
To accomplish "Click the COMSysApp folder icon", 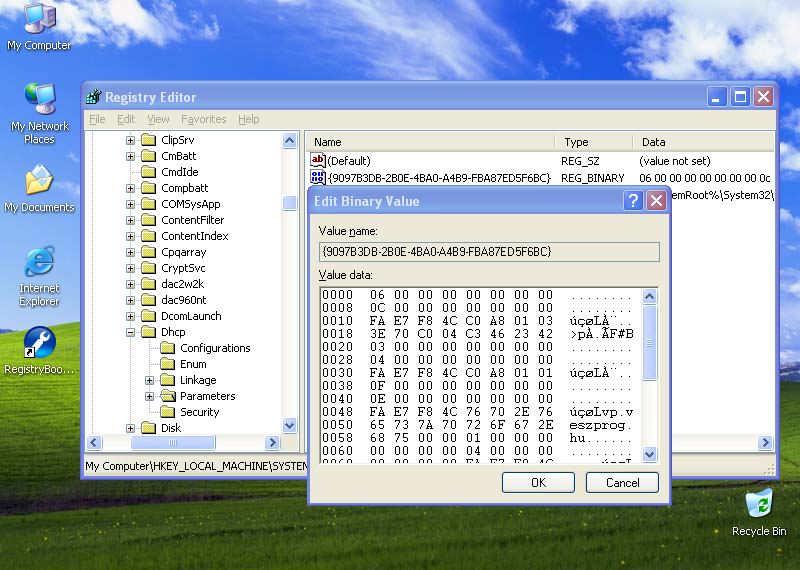I will point(148,204).
